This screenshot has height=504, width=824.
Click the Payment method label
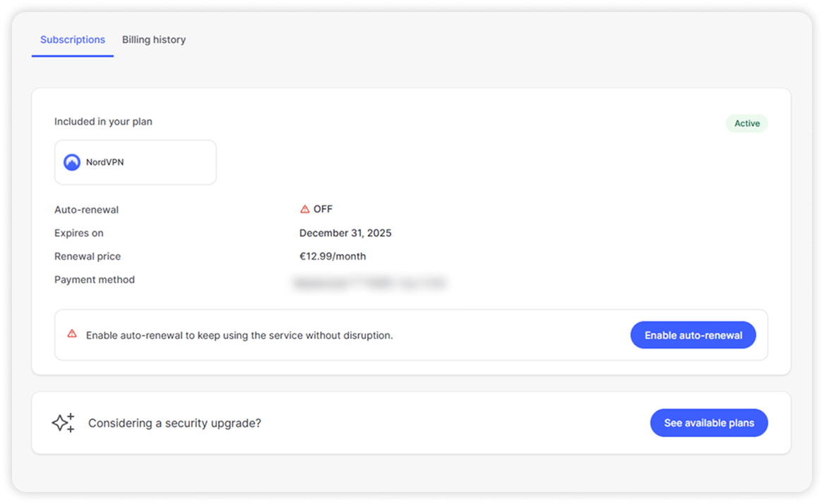[x=95, y=280]
